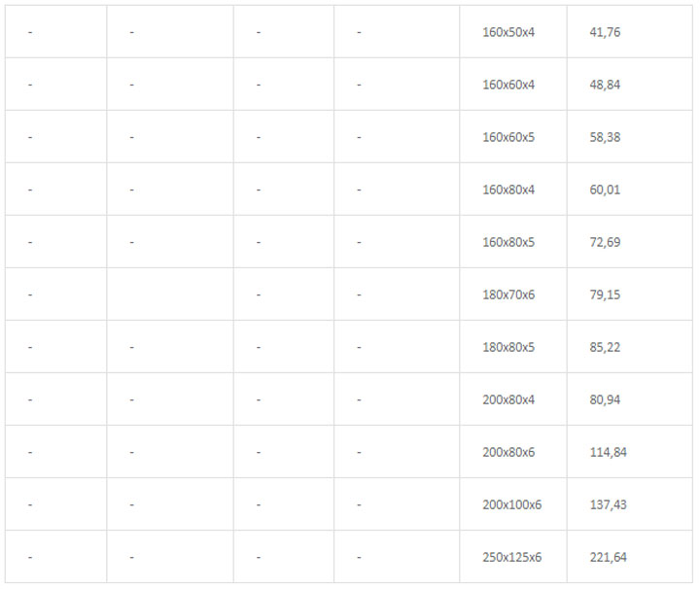The image size is (700, 589).
Task: Click the 160x60x5 size cell
Action: coord(508,137)
